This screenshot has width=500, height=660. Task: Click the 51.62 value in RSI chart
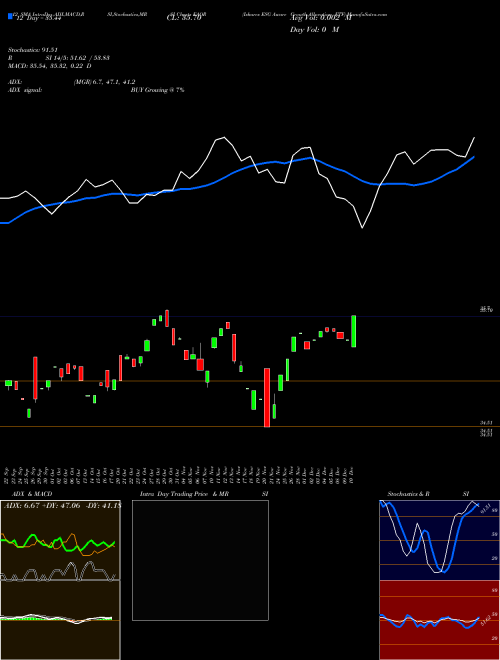click(485, 620)
